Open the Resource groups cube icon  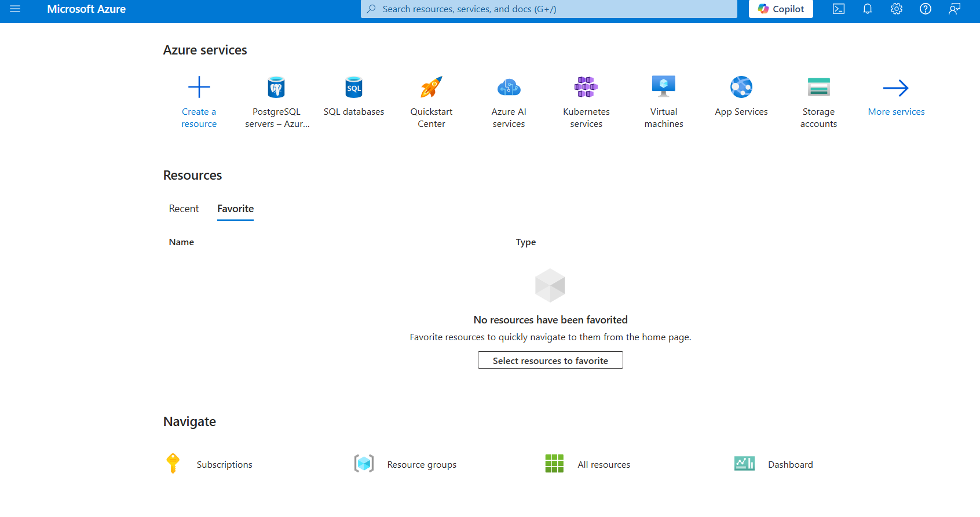(364, 464)
